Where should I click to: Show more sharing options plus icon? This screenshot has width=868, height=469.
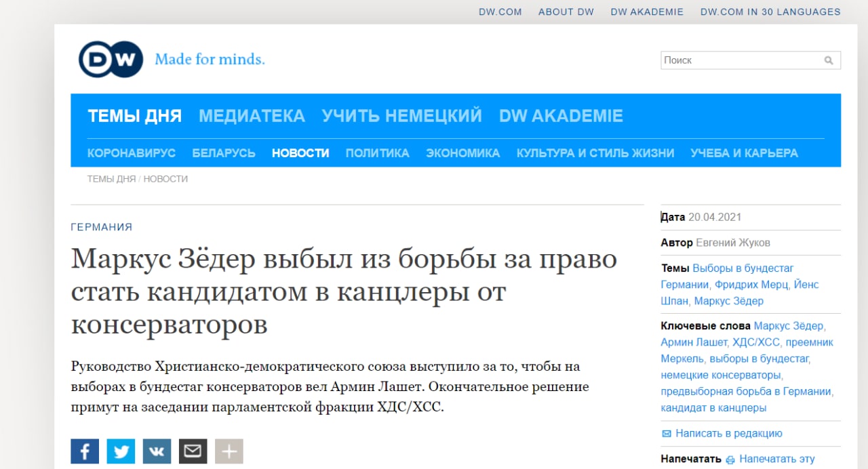pos(229,451)
